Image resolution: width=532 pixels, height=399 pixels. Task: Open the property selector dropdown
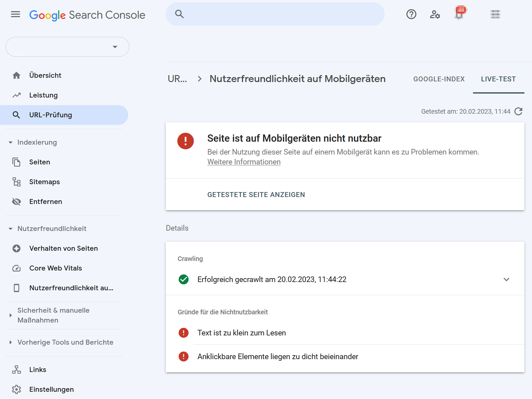[x=67, y=47]
